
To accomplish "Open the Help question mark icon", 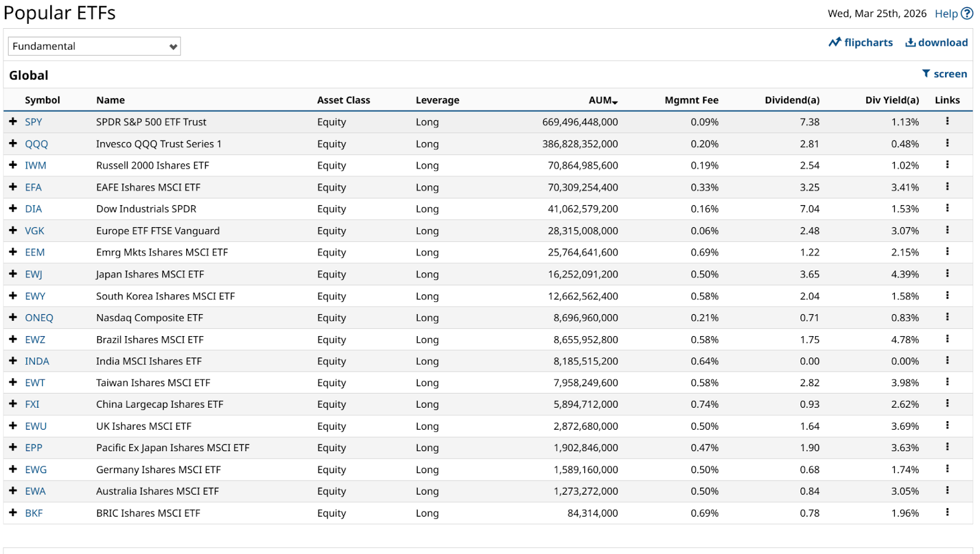I will 967,13.
